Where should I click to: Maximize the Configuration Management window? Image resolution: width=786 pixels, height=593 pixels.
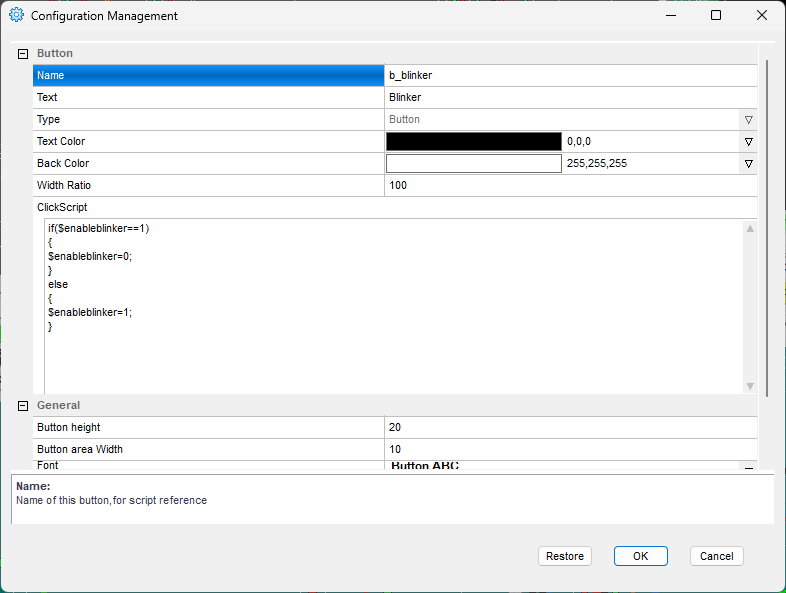tap(716, 16)
